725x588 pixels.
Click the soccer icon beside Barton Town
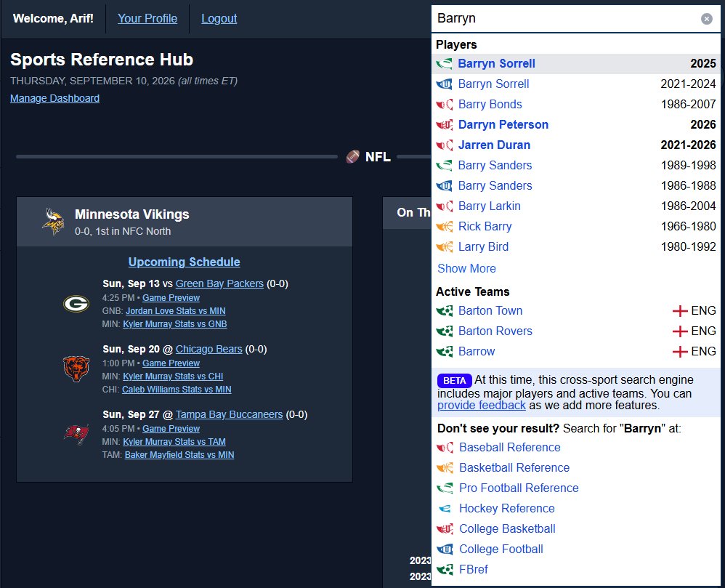445,311
